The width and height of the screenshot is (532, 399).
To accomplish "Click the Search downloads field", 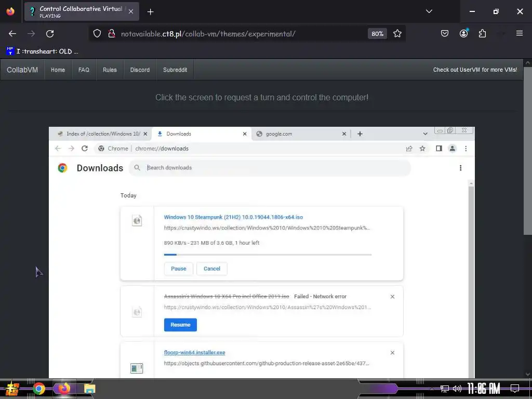I will click(270, 168).
